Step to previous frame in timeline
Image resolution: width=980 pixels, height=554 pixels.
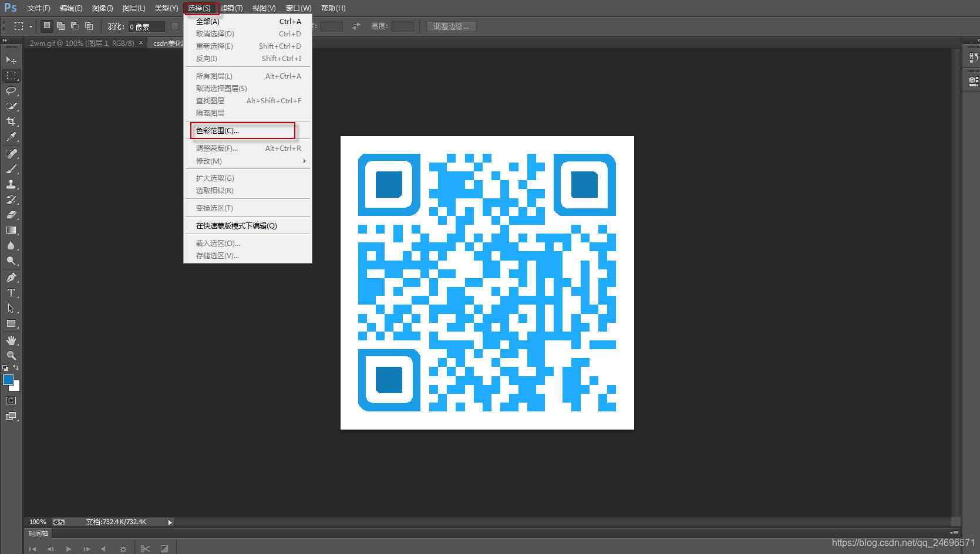click(50, 549)
